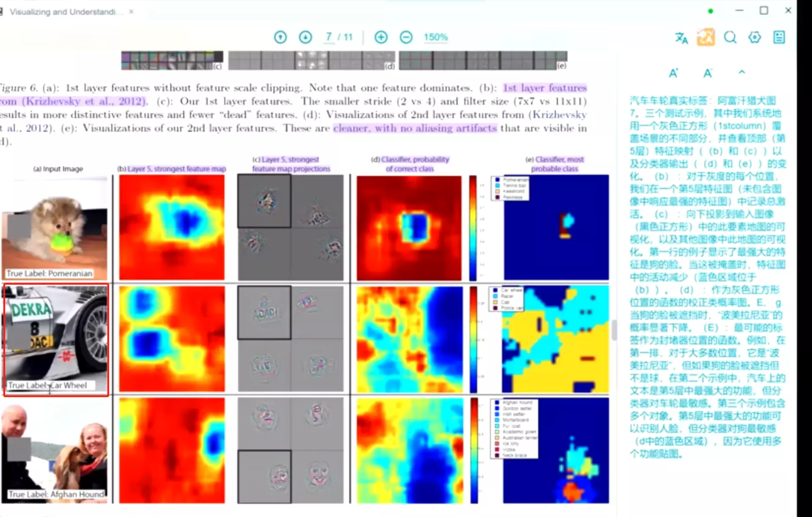The image size is (812, 517).
Task: Open the 150% zoom level dropdown
Action: [x=436, y=37]
